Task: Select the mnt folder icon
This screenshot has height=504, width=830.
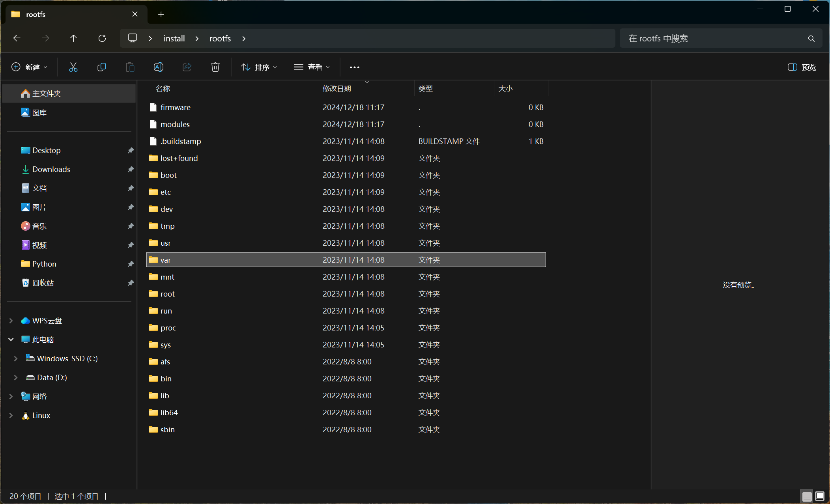Action: 153,277
